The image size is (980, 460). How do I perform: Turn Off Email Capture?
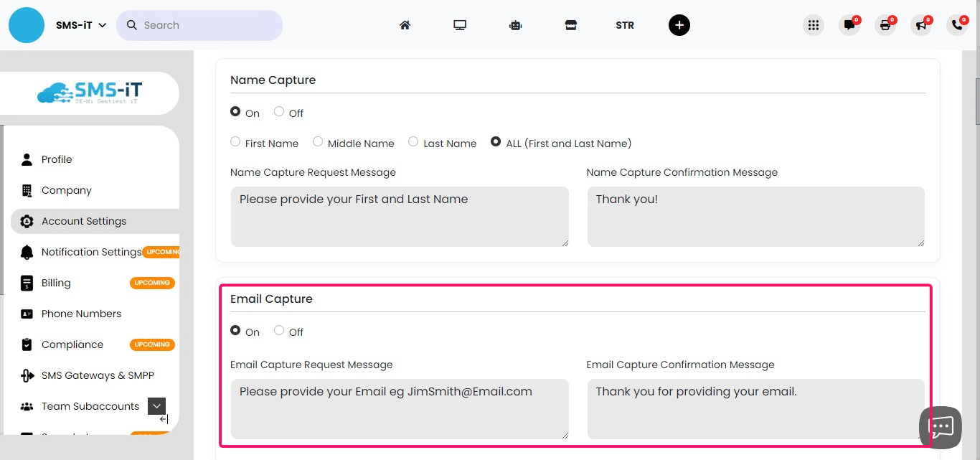point(278,331)
